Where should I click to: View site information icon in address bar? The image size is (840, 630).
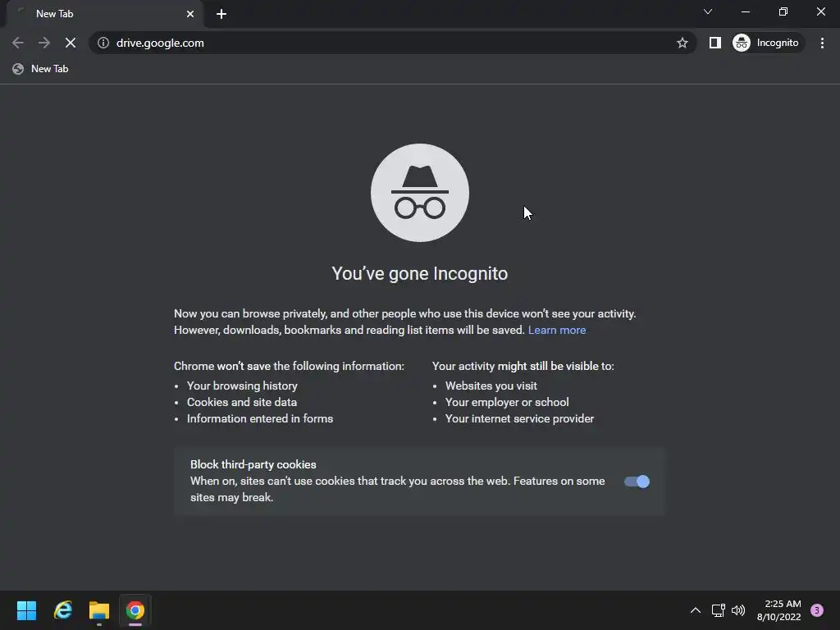click(103, 43)
